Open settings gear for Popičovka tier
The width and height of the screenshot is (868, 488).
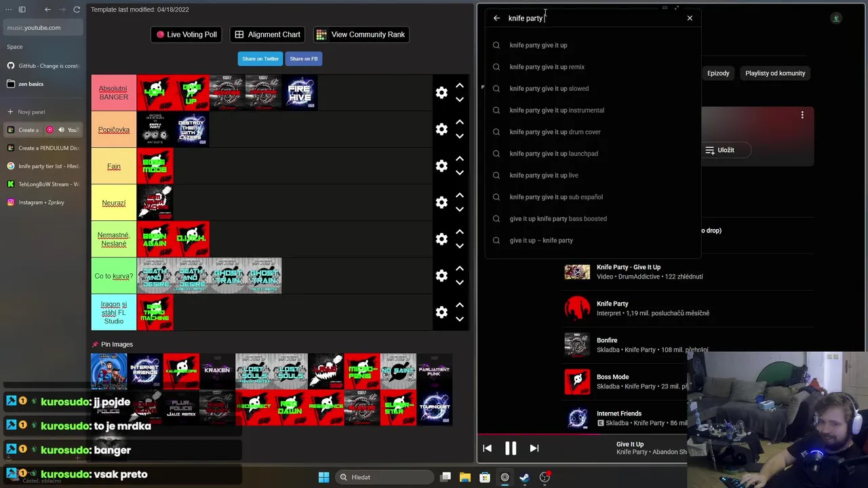[x=441, y=129]
